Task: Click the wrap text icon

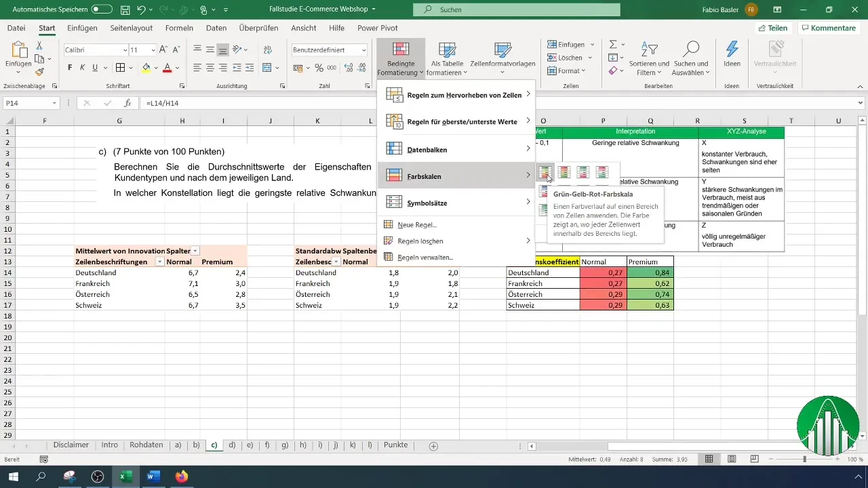Action: pyautogui.click(x=267, y=49)
